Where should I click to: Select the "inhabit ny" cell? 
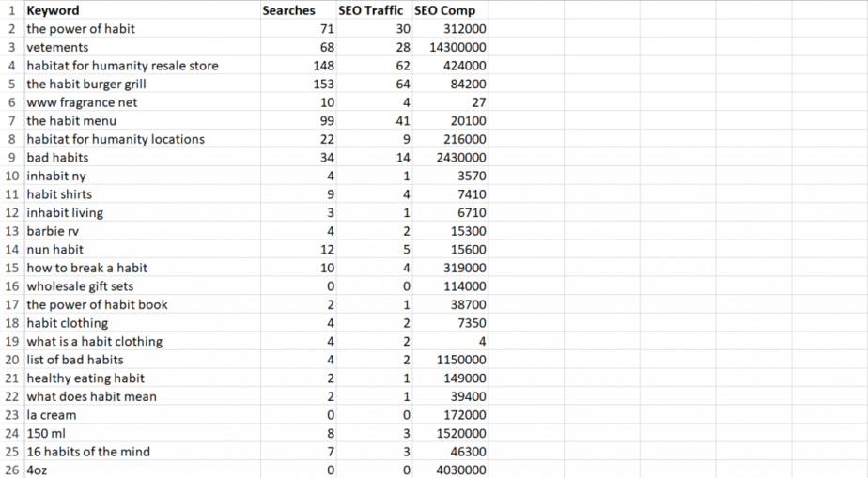coord(143,176)
